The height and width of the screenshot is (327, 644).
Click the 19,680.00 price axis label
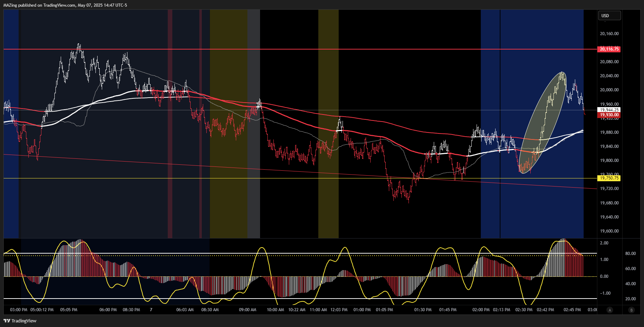609,203
